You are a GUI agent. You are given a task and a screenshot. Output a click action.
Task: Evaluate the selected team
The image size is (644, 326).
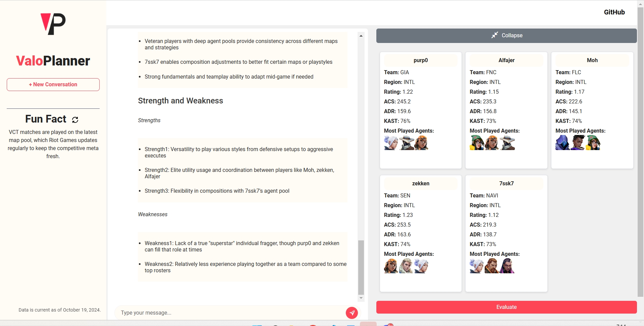(506, 307)
